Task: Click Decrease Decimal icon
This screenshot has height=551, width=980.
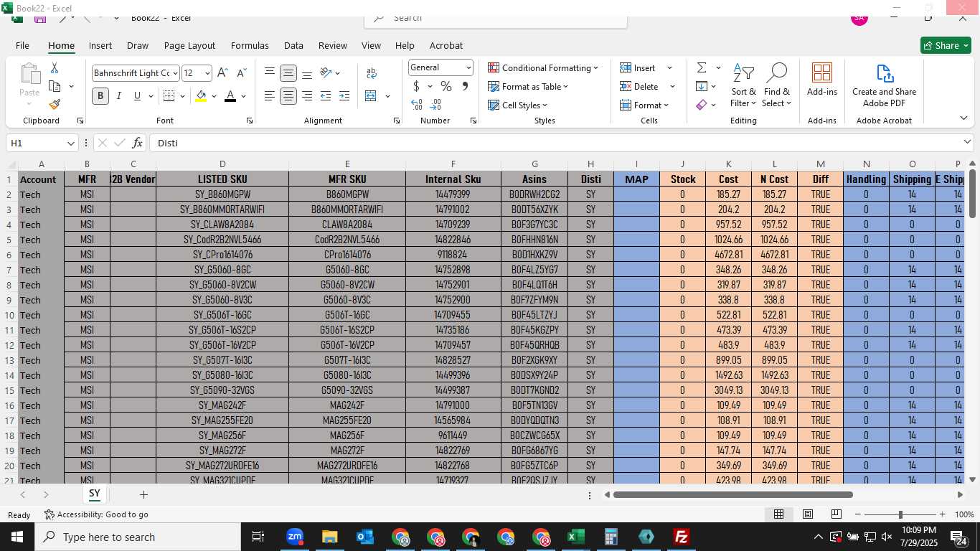Action: click(x=437, y=105)
